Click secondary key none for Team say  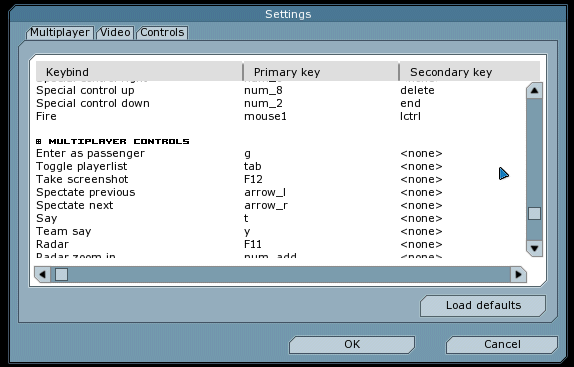(x=421, y=231)
